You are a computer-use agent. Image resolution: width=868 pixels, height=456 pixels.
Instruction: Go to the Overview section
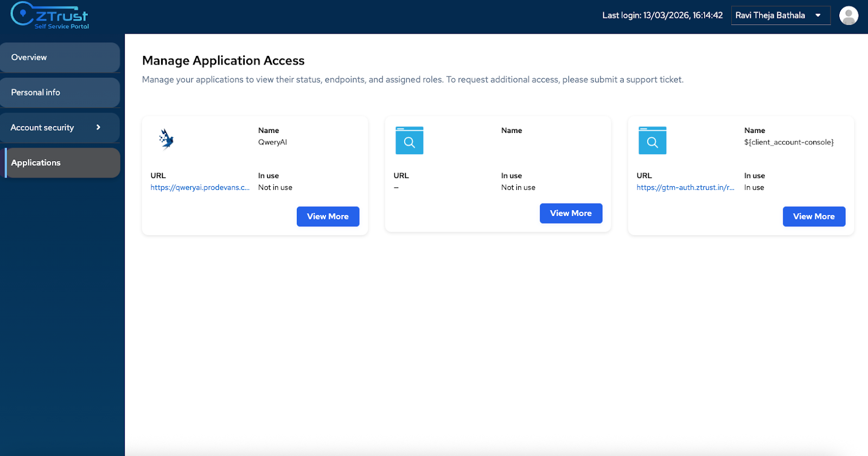[60, 58]
